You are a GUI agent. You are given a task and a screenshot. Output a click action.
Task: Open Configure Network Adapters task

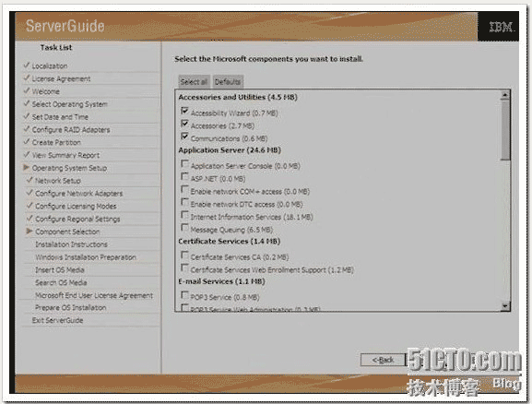pyautogui.click(x=79, y=194)
